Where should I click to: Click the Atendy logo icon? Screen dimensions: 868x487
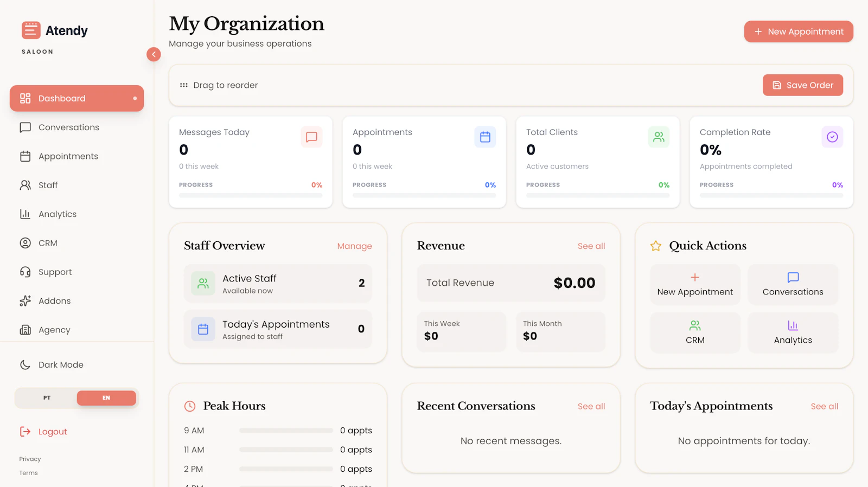click(31, 30)
